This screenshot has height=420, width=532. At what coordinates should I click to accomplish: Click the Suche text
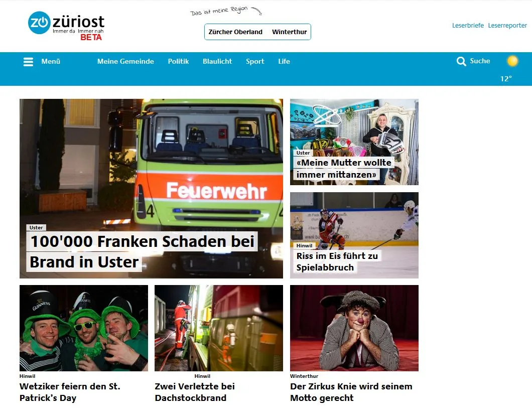[x=480, y=61]
